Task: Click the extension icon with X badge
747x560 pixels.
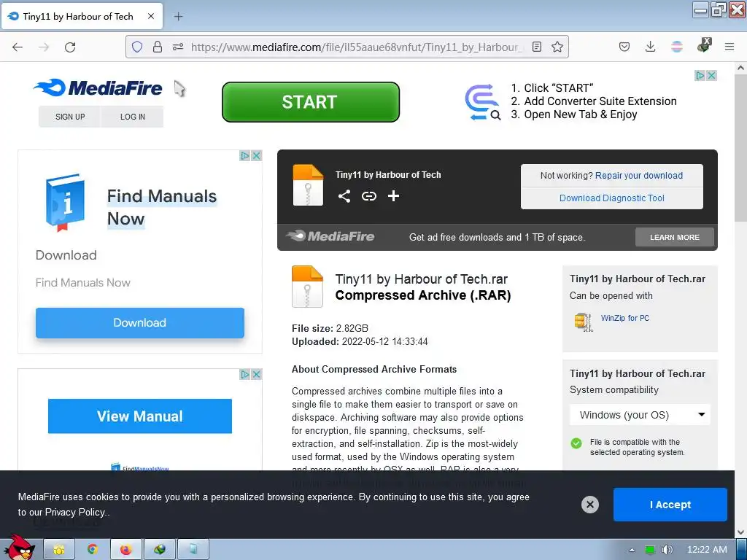Action: tap(704, 46)
